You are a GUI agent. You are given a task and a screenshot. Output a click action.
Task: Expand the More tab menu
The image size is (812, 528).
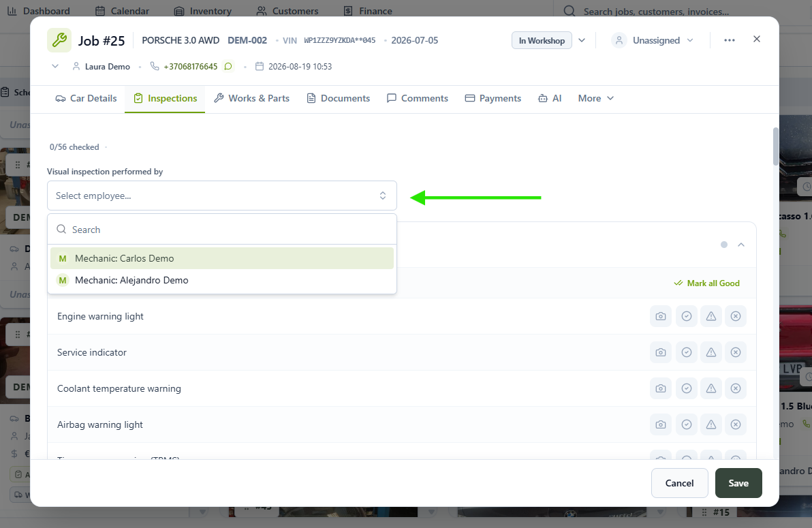point(596,99)
